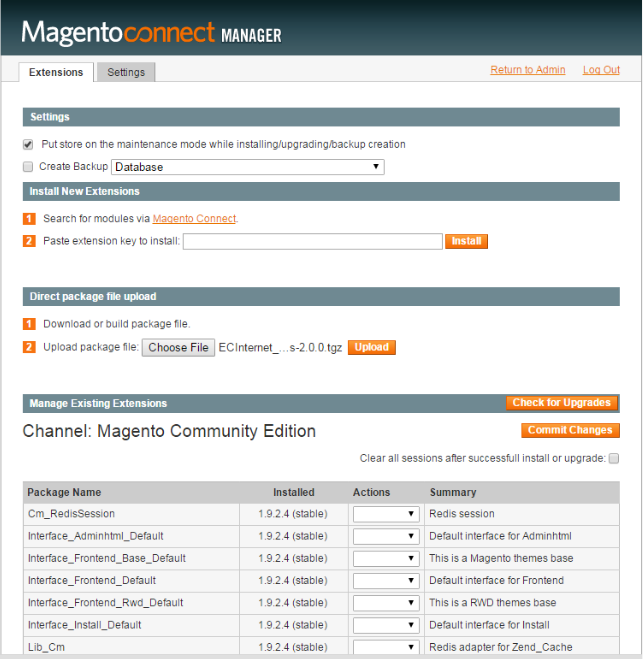This screenshot has height=659, width=643.
Task: Open the backup type Database dropdown
Action: (x=248, y=167)
